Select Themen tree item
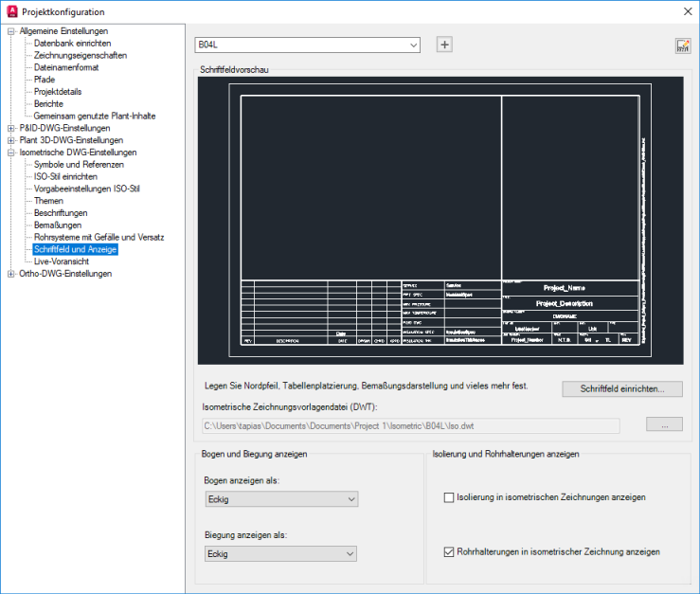The image size is (700, 594). point(48,201)
